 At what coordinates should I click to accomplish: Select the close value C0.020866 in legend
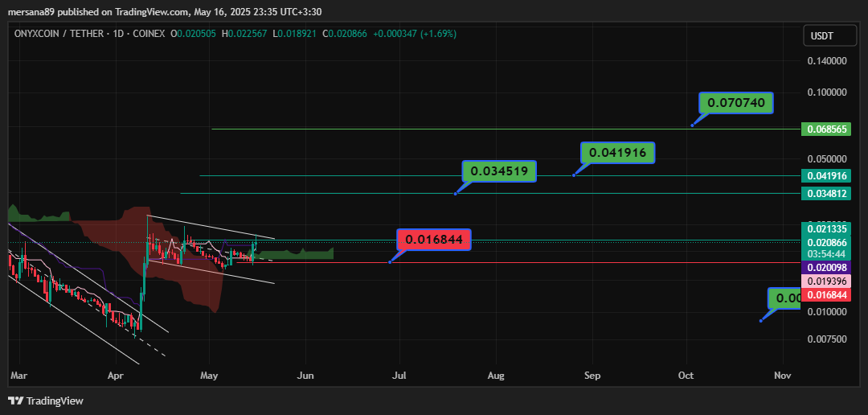[x=345, y=34]
